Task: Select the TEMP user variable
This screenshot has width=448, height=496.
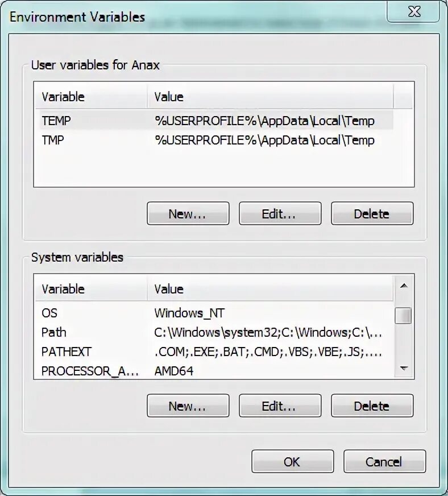Action: (56, 121)
